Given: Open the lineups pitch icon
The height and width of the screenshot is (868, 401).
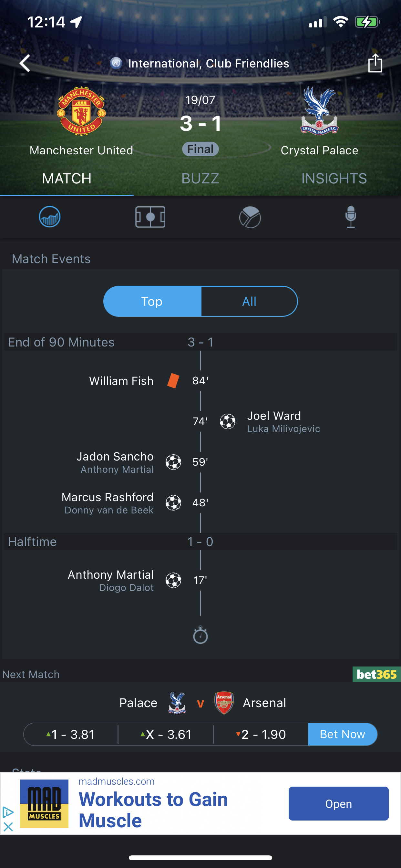Looking at the screenshot, I should click(x=150, y=217).
